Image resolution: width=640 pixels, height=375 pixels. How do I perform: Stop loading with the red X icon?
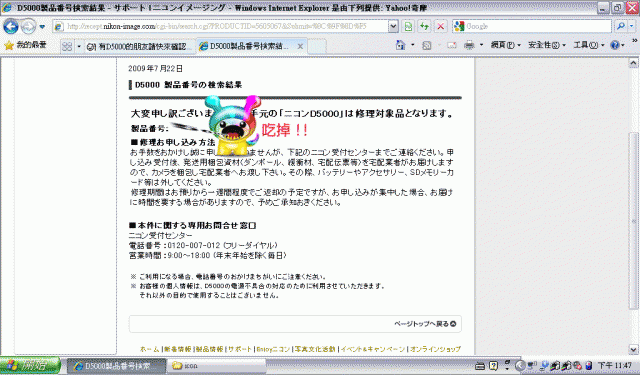click(x=440, y=27)
